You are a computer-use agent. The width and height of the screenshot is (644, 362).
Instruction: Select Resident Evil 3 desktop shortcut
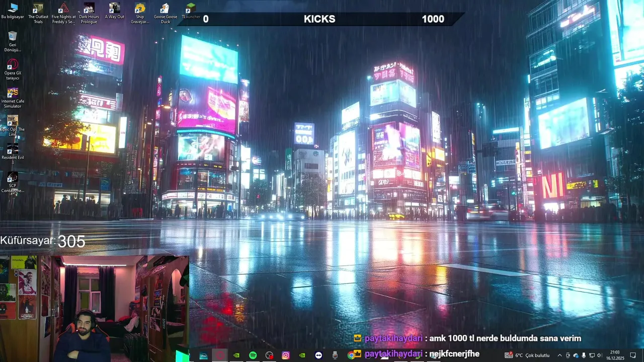pos(13,154)
